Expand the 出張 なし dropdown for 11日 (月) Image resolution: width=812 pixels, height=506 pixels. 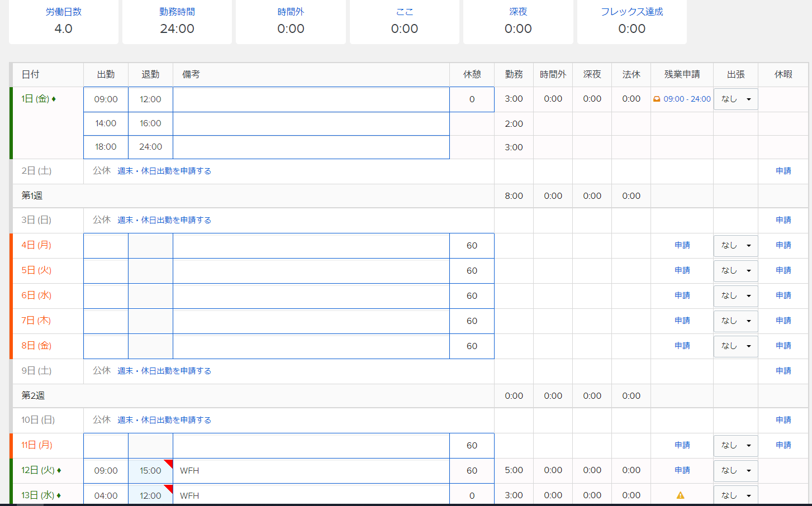[x=735, y=446]
